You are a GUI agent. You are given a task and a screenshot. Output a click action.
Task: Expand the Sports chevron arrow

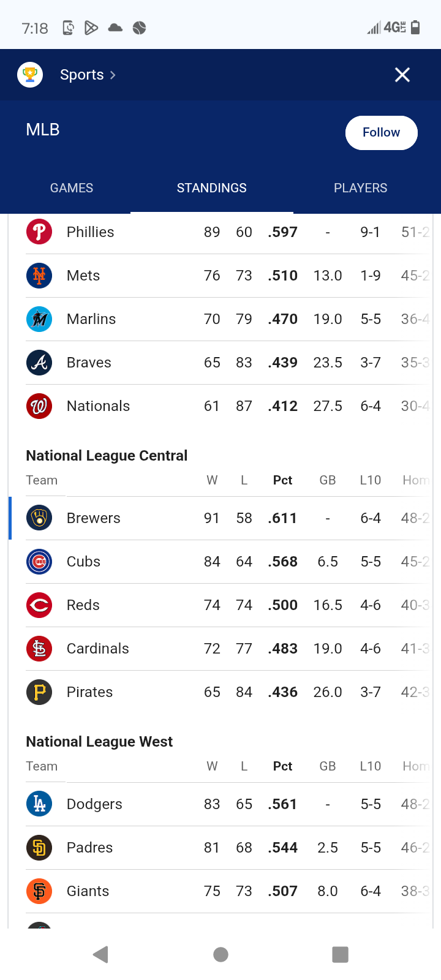click(113, 75)
